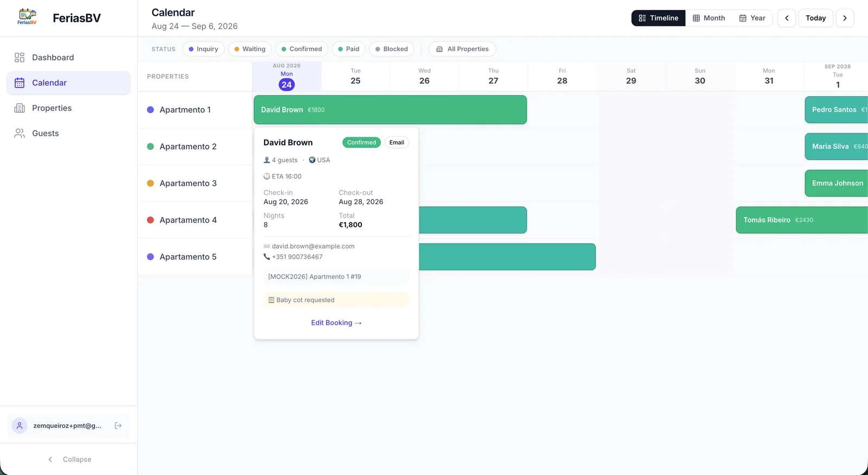Open the Apartamento 5 teal booking bar
The height and width of the screenshot is (475, 868).
pos(507,257)
